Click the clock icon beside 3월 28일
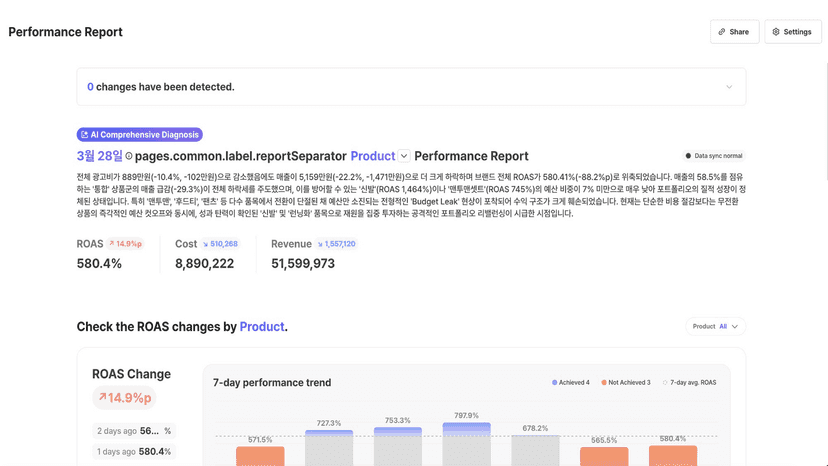The height and width of the screenshot is (466, 828). tap(129, 156)
